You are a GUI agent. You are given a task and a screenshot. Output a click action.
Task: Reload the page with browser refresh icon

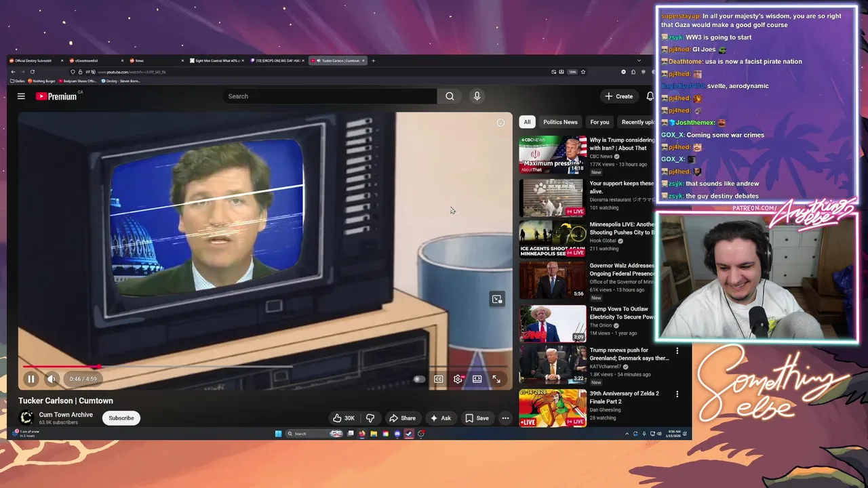[x=32, y=72]
